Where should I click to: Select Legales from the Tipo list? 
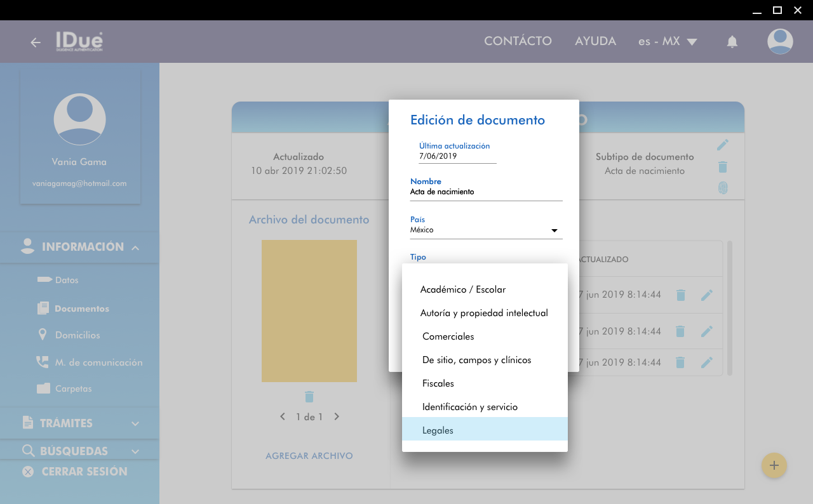pyautogui.click(x=485, y=430)
